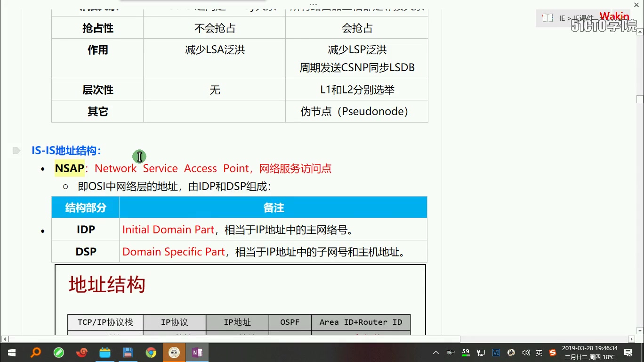This screenshot has width=644, height=362.
Task: Open the 'IE > IE课件' notebook breadcrumb
Action: point(576,18)
